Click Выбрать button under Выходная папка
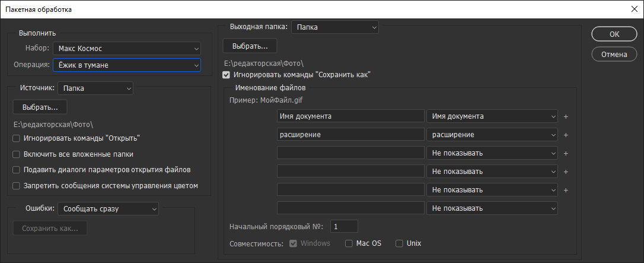644x263 pixels. tap(250, 46)
